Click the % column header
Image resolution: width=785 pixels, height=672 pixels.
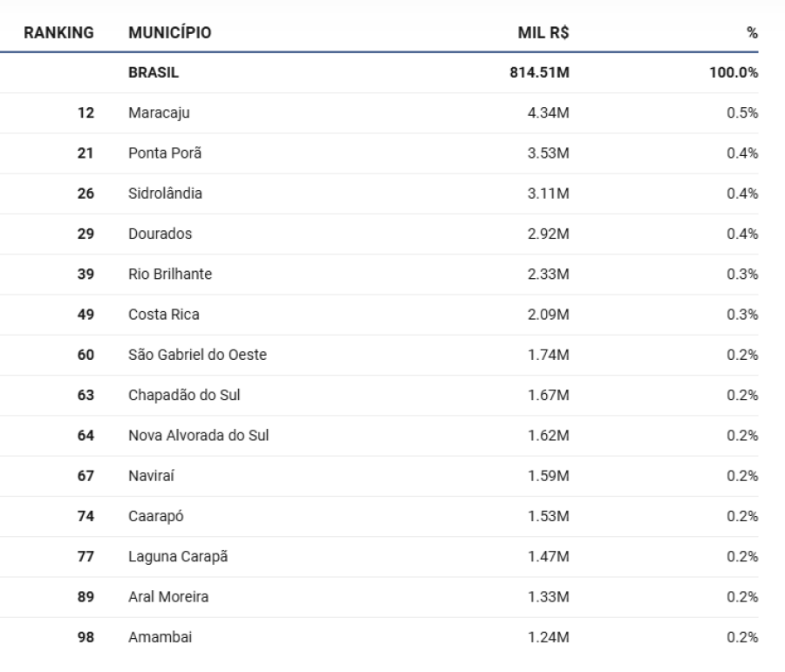tap(752, 32)
